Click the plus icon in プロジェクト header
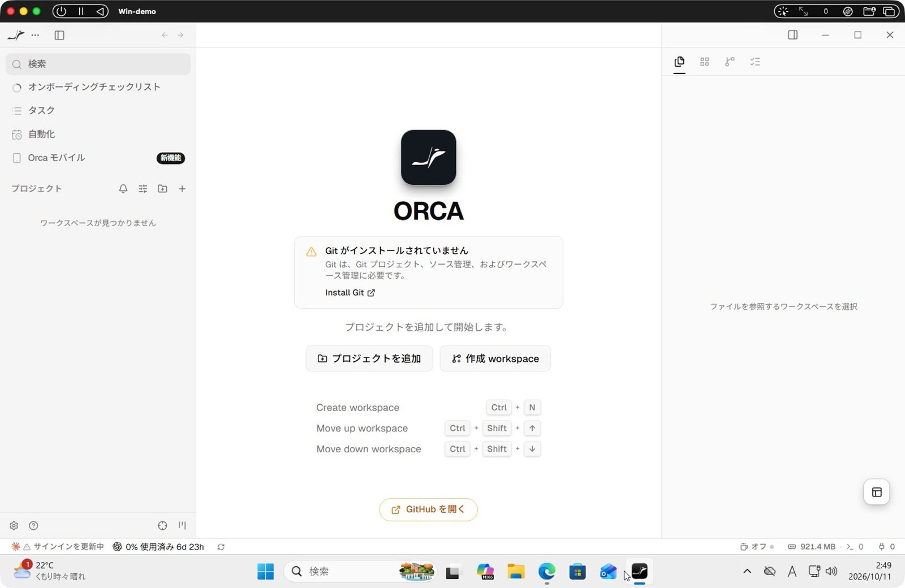This screenshot has height=588, width=905. point(182,189)
